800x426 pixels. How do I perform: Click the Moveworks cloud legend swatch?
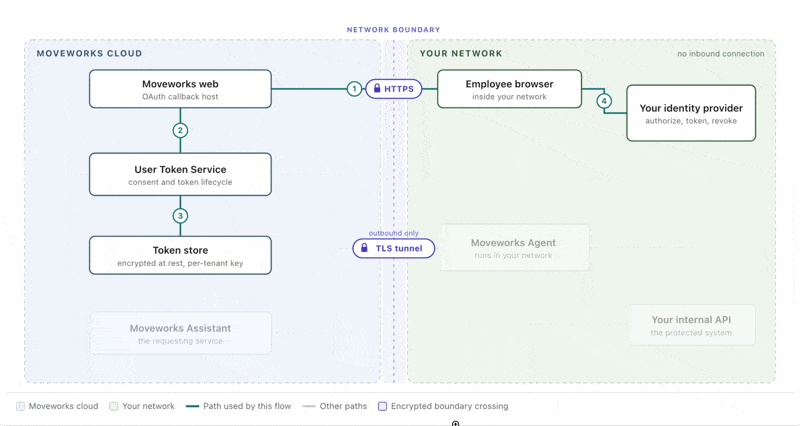pyautogui.click(x=20, y=406)
